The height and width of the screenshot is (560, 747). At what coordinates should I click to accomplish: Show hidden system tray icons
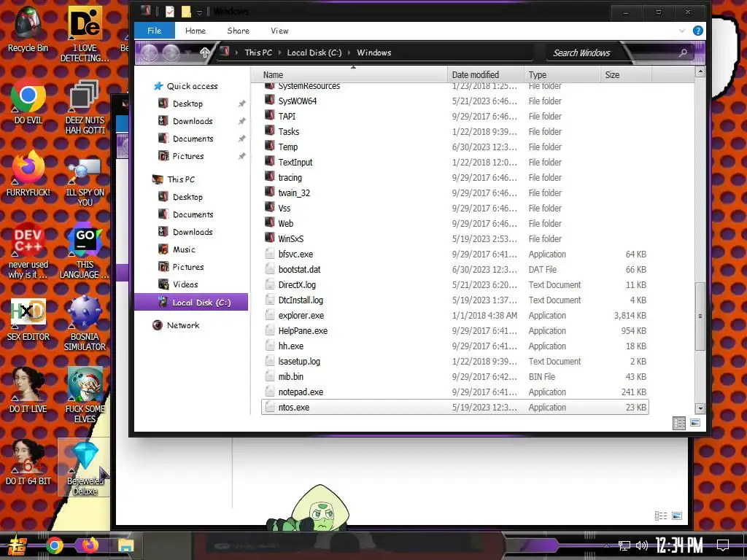coord(606,545)
